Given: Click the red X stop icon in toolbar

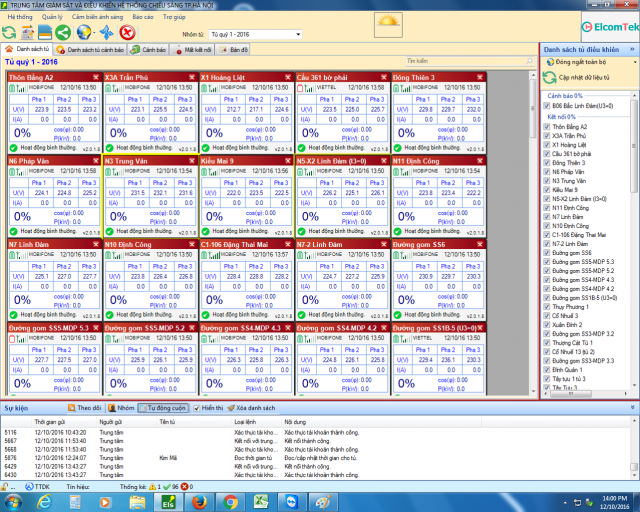Looking at the screenshot, I should [x=126, y=33].
